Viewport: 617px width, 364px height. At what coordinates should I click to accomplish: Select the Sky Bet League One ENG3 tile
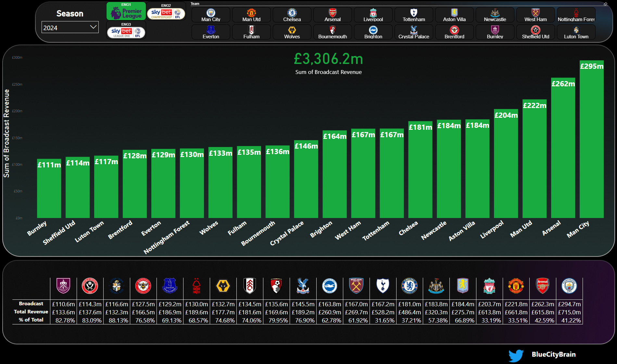point(126,30)
